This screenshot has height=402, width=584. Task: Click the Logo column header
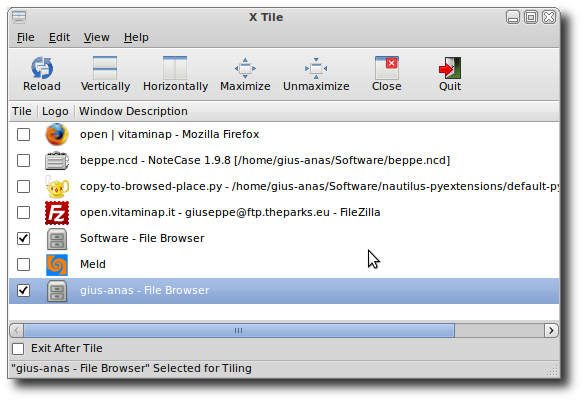click(55, 111)
